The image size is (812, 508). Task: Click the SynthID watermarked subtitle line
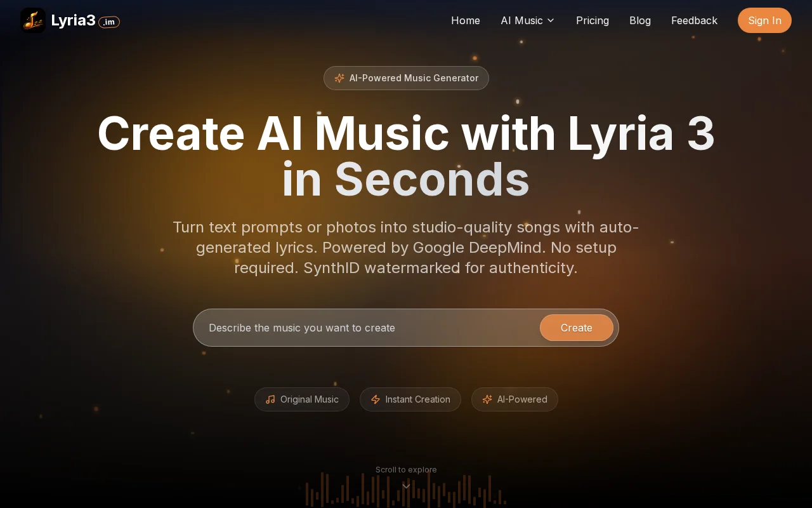tap(406, 268)
